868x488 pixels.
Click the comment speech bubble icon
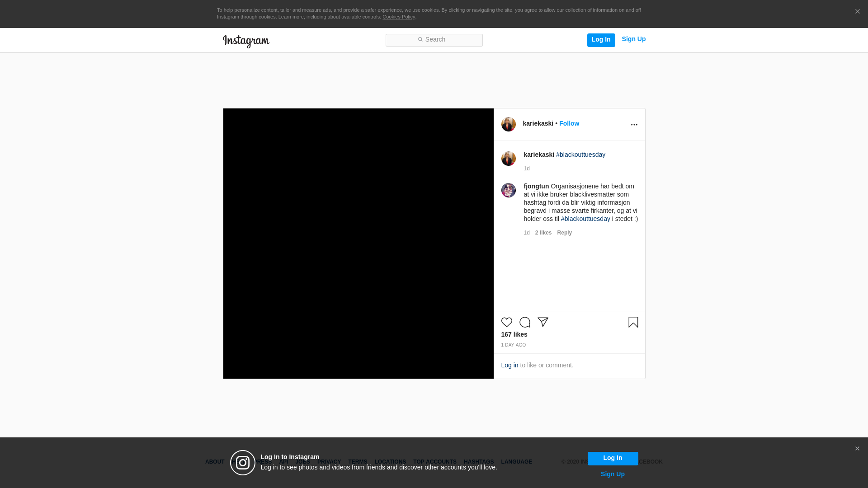tap(524, 322)
